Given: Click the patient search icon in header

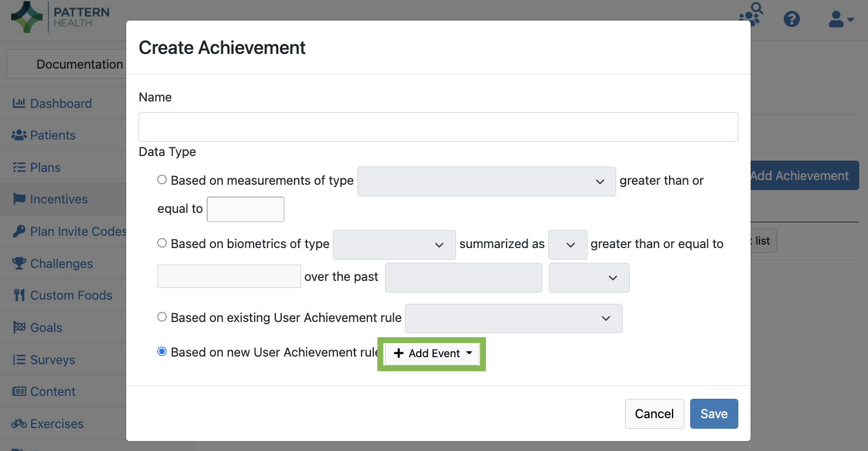Looking at the screenshot, I should click(751, 15).
